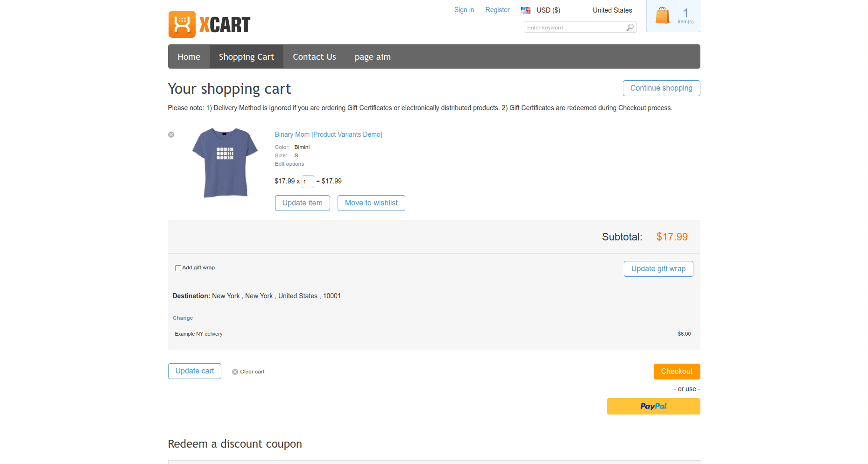Expand Edit options for the product
This screenshot has height=464, width=868.
click(x=289, y=164)
